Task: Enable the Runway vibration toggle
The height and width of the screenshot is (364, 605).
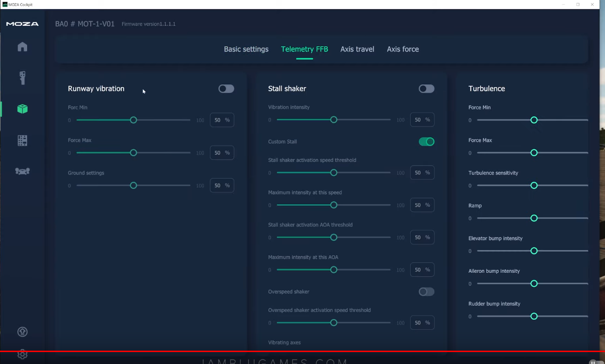Action: pos(226,89)
